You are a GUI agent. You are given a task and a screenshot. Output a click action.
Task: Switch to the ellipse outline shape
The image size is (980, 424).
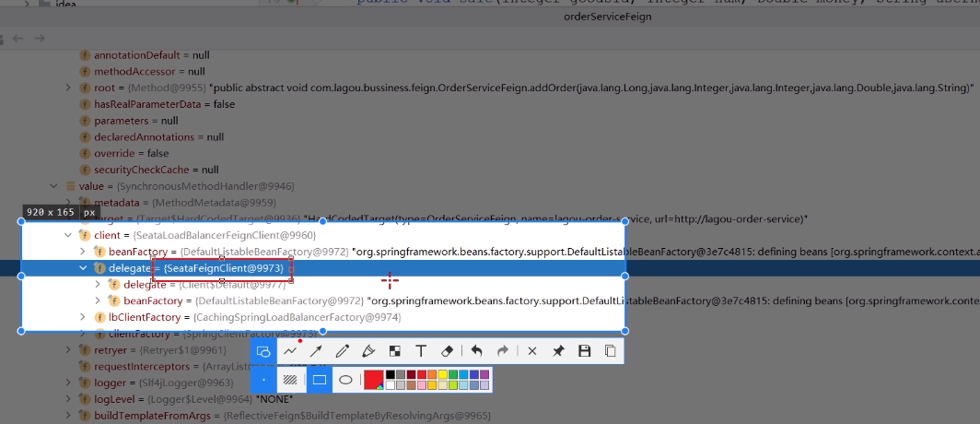click(x=345, y=380)
